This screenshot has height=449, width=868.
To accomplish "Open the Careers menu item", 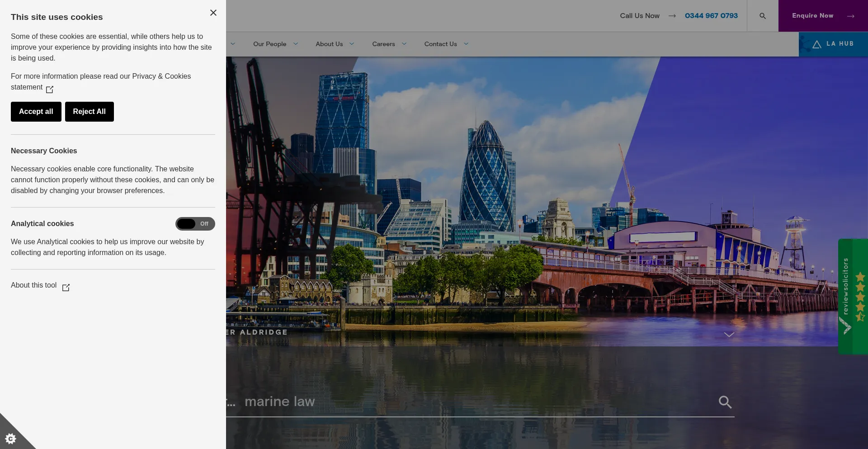I will pyautogui.click(x=383, y=44).
